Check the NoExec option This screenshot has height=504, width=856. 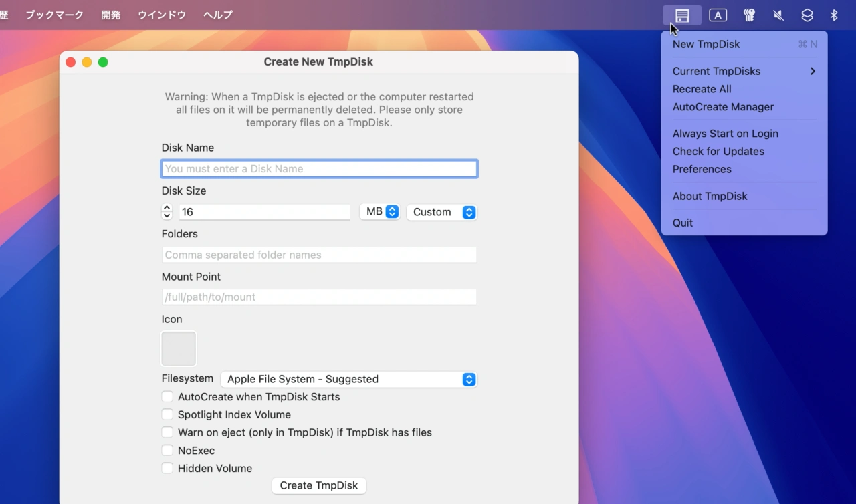click(x=167, y=450)
